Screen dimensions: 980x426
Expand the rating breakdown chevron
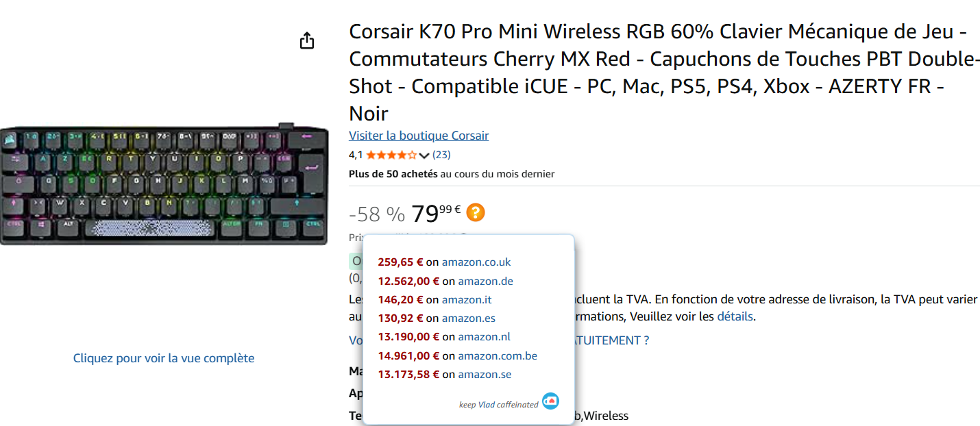coord(424,155)
